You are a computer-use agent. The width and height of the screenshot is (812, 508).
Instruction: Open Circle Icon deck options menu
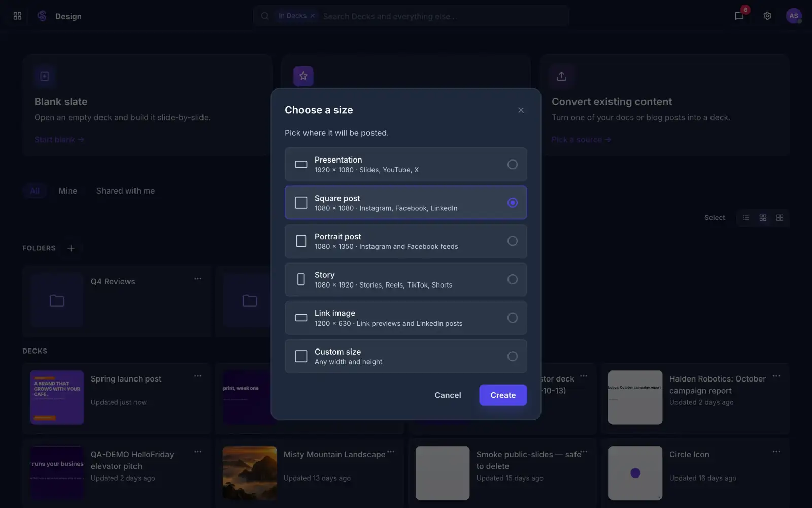(776, 452)
